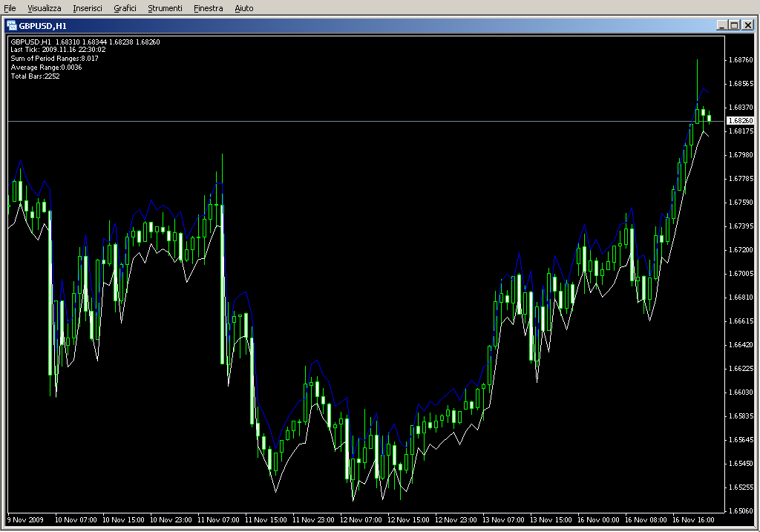This screenshot has height=532, width=760.
Task: Click the 'Average Range:0.0036' label
Action: tap(46, 68)
